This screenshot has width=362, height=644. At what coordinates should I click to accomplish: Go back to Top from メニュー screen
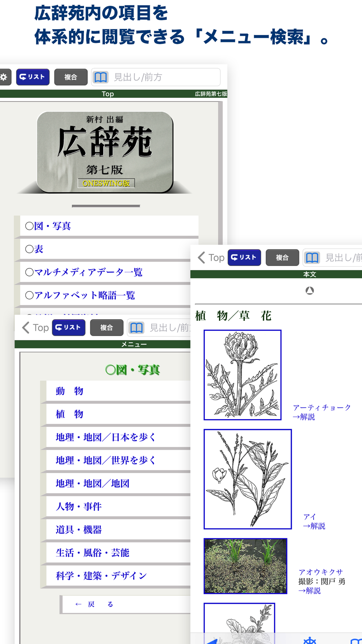coord(35,328)
